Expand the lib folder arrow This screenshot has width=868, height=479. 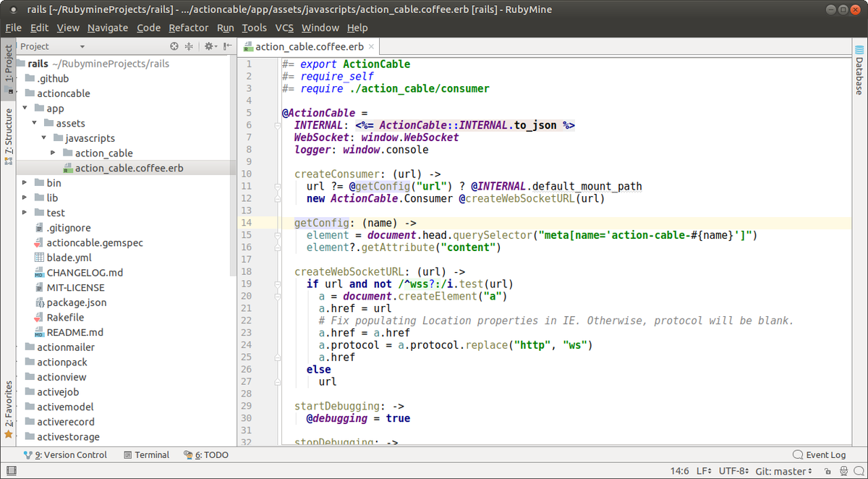point(25,198)
